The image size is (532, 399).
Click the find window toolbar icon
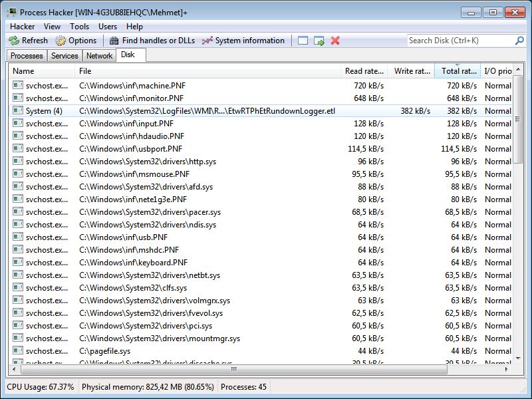pyautogui.click(x=303, y=41)
